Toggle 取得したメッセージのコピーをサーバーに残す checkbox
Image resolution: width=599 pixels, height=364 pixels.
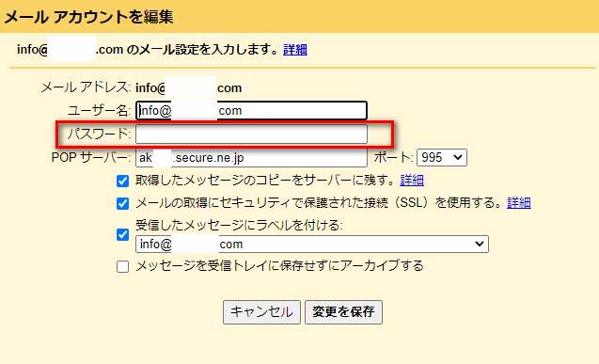(x=122, y=181)
